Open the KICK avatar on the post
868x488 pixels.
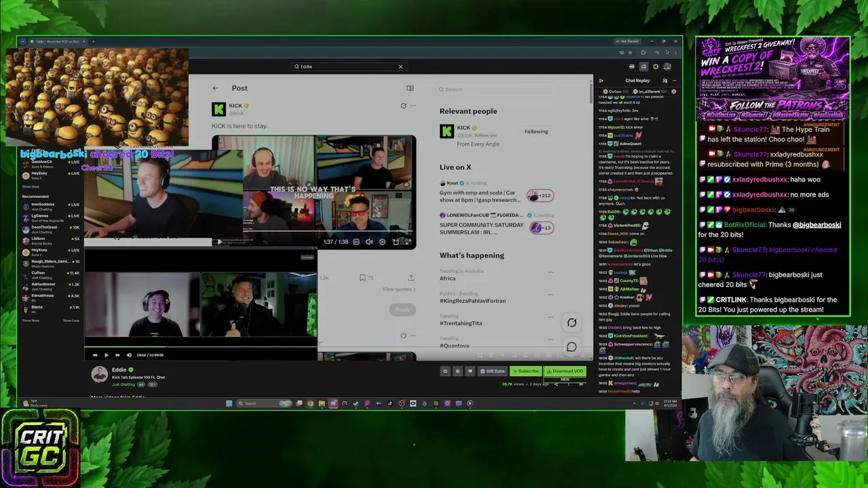(218, 109)
